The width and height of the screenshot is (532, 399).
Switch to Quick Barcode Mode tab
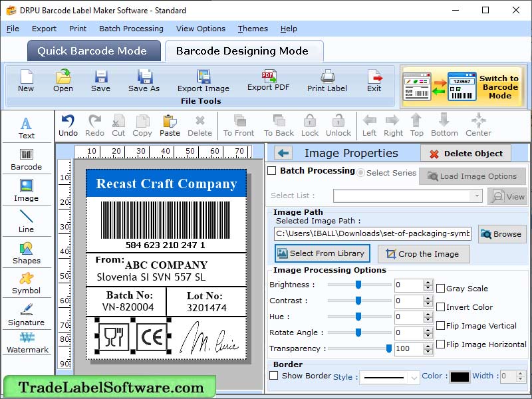click(x=93, y=51)
